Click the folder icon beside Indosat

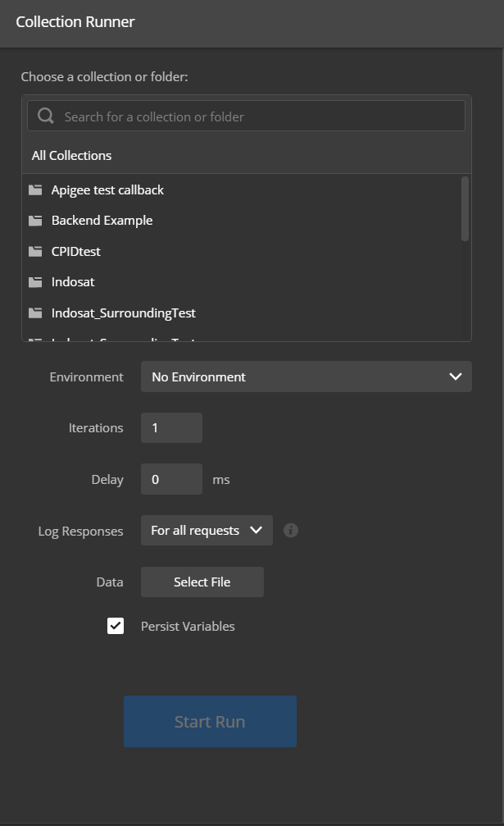[x=35, y=282]
